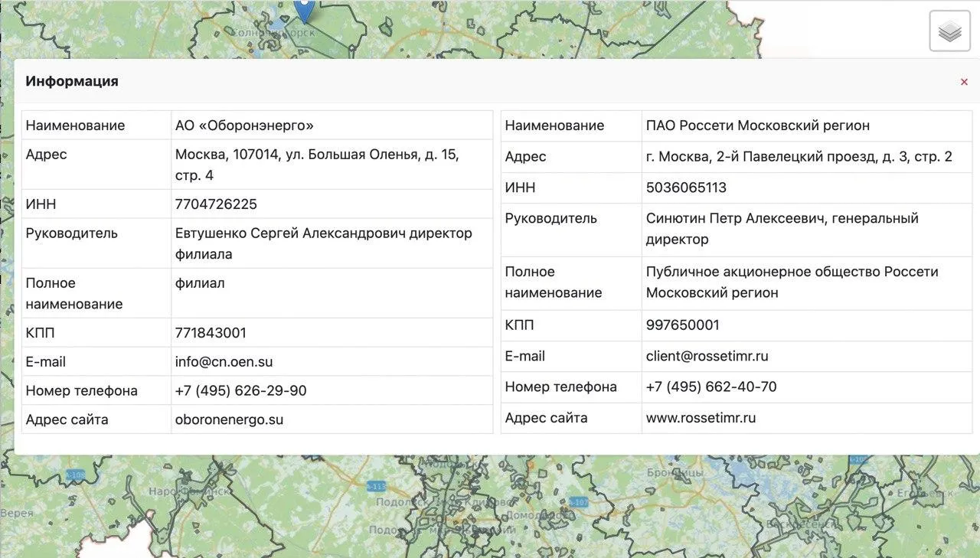Click Руководитель label in the Россети table
Screen dimensions: 980x558
(550, 218)
